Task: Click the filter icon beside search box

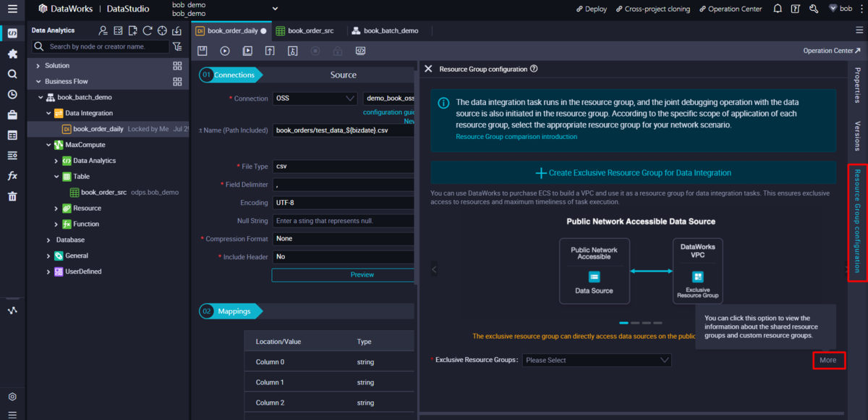Action: [177, 46]
